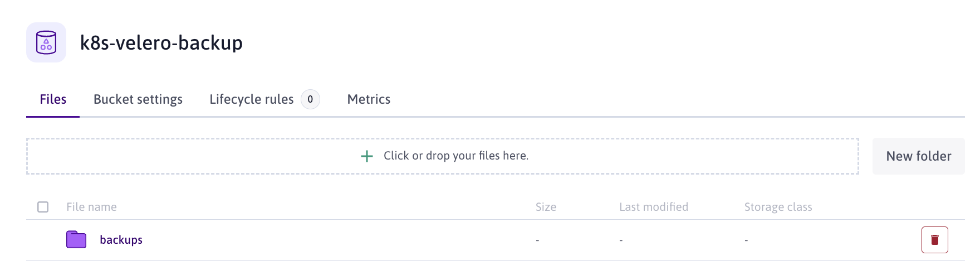Open the Bucket settings tab

point(138,99)
